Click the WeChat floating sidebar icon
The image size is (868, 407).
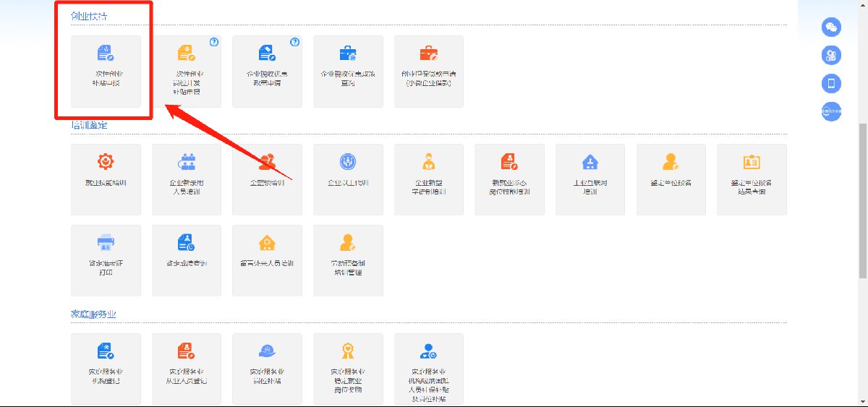click(831, 27)
